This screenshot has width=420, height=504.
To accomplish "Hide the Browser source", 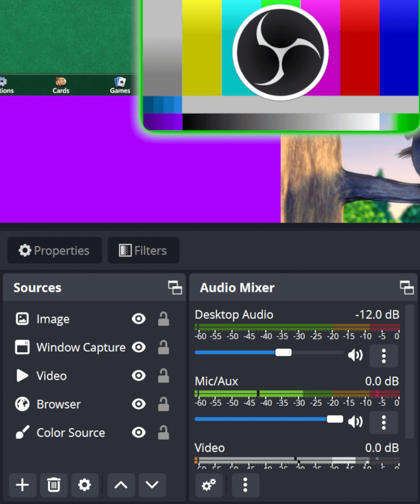I will pyautogui.click(x=139, y=404).
